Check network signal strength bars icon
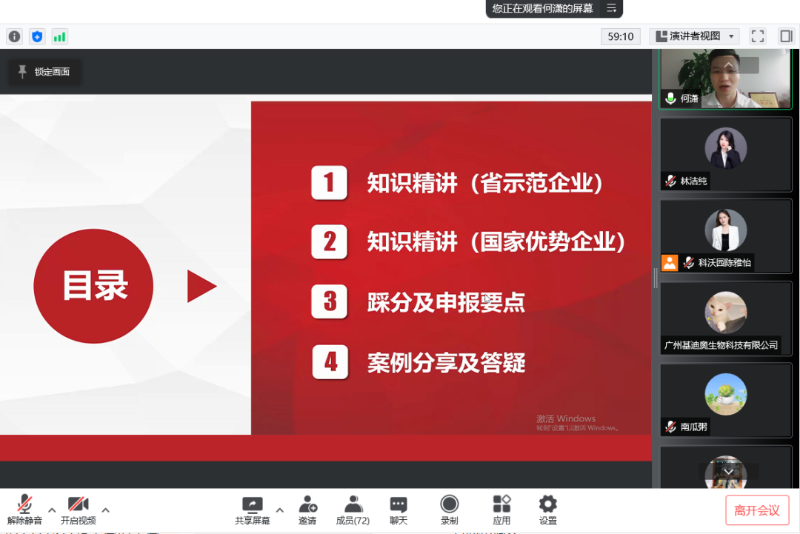Screen dimensions: 800x534 [x=60, y=36]
